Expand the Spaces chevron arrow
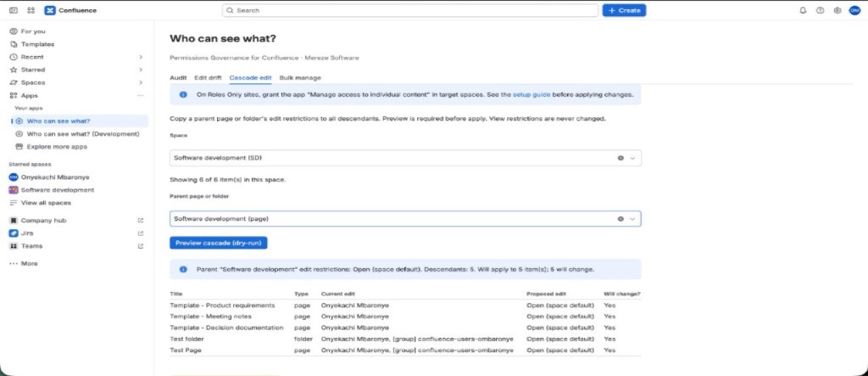868x376 pixels. (141, 82)
